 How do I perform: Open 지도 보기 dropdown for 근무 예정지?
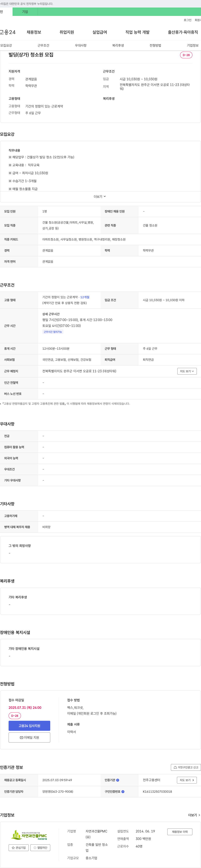click(187, 371)
